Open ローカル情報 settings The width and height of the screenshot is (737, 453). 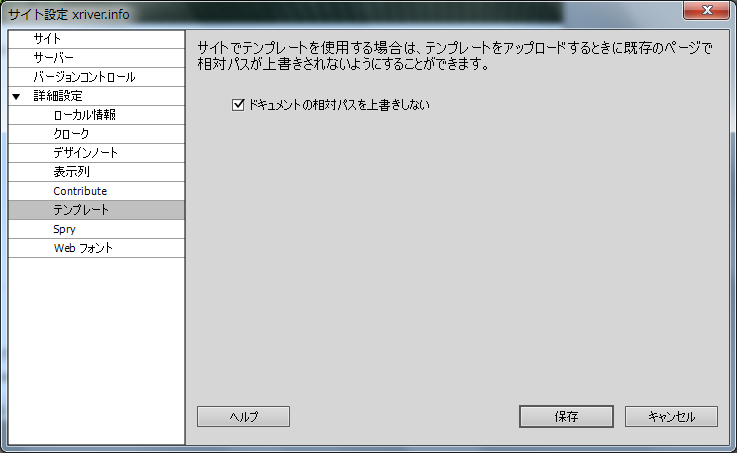click(96, 115)
